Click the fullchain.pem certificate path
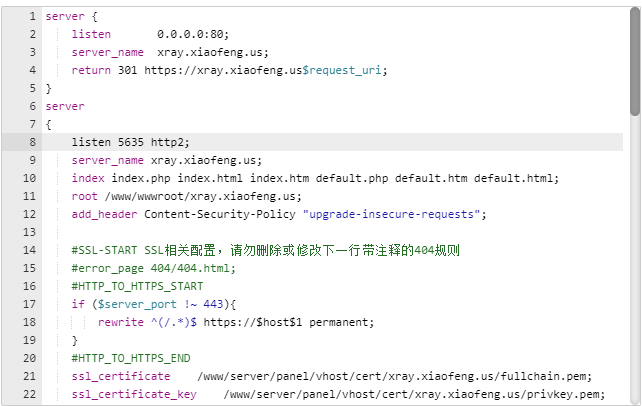The image size is (642, 406). (395, 377)
